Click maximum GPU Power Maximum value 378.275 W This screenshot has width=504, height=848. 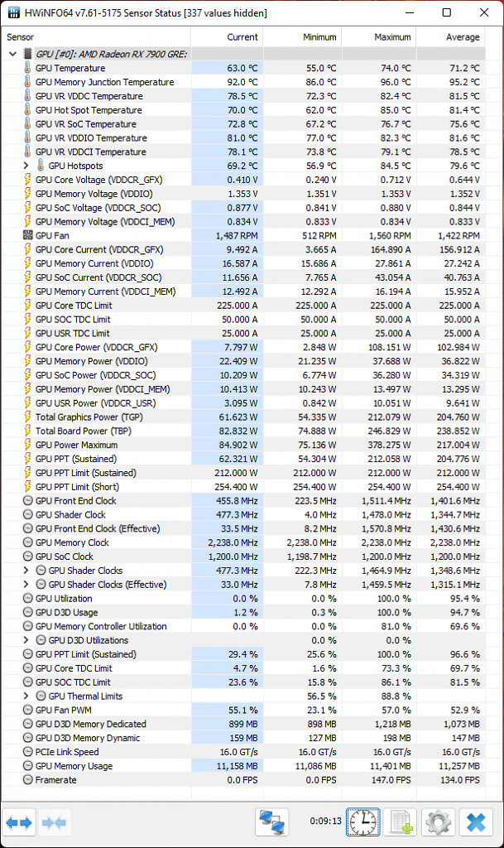[390, 445]
